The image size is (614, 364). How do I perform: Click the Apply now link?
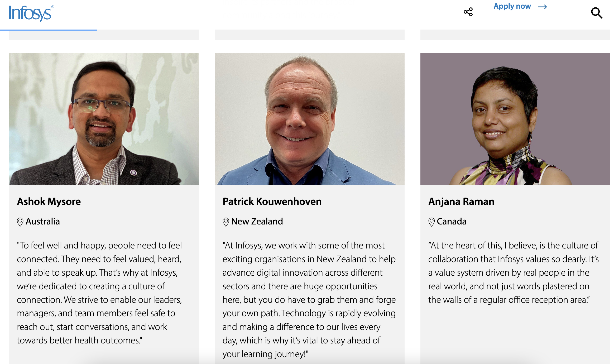[x=512, y=6]
